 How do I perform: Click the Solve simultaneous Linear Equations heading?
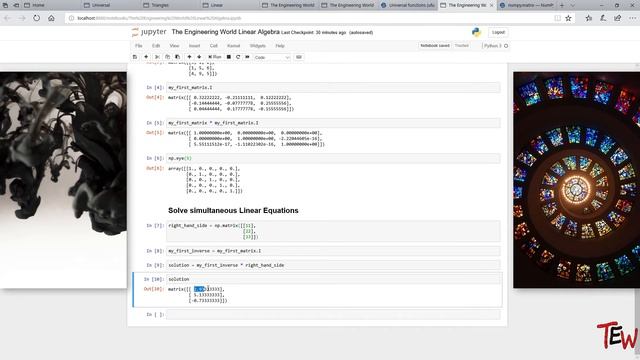(233, 211)
